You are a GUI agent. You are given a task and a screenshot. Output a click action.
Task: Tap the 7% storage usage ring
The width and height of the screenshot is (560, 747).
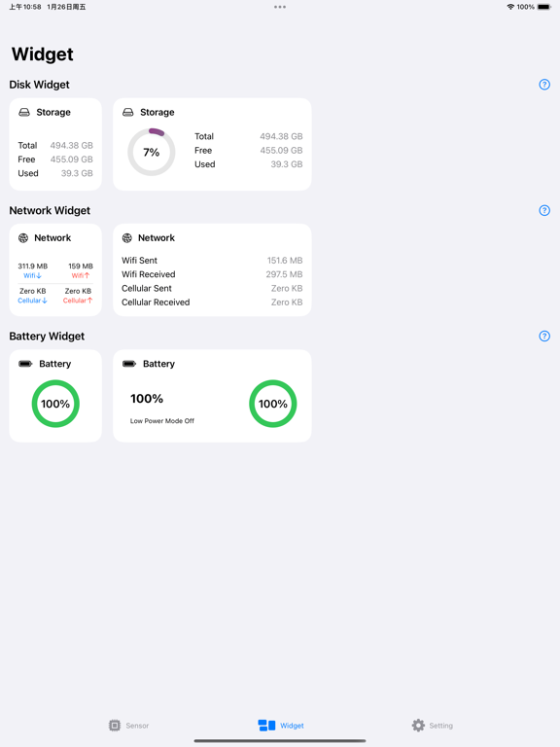pyautogui.click(x=152, y=152)
